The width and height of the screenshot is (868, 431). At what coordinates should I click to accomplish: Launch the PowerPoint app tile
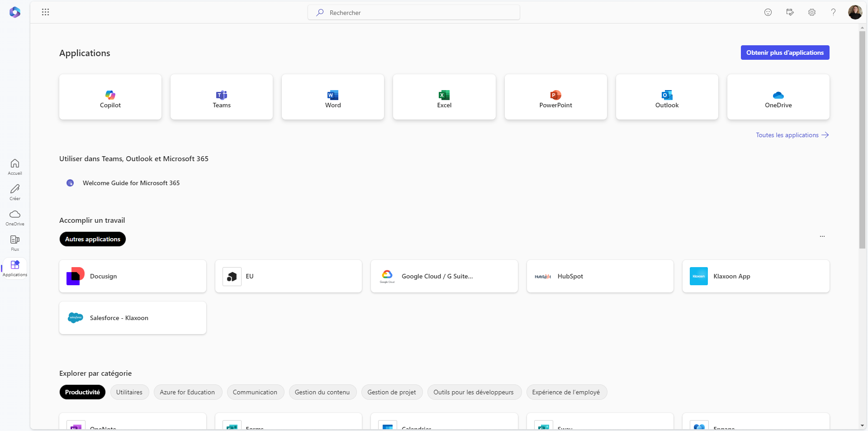tap(555, 97)
